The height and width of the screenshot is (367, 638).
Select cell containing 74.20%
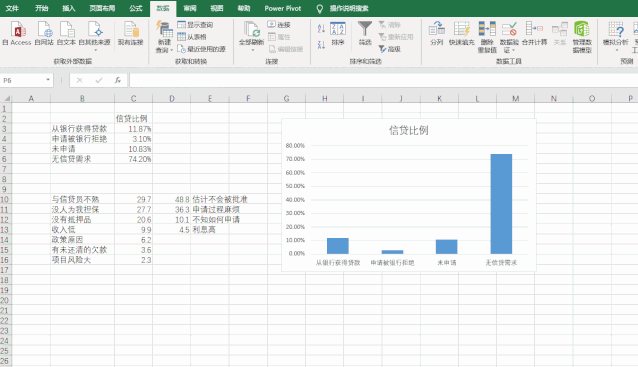pos(133,159)
